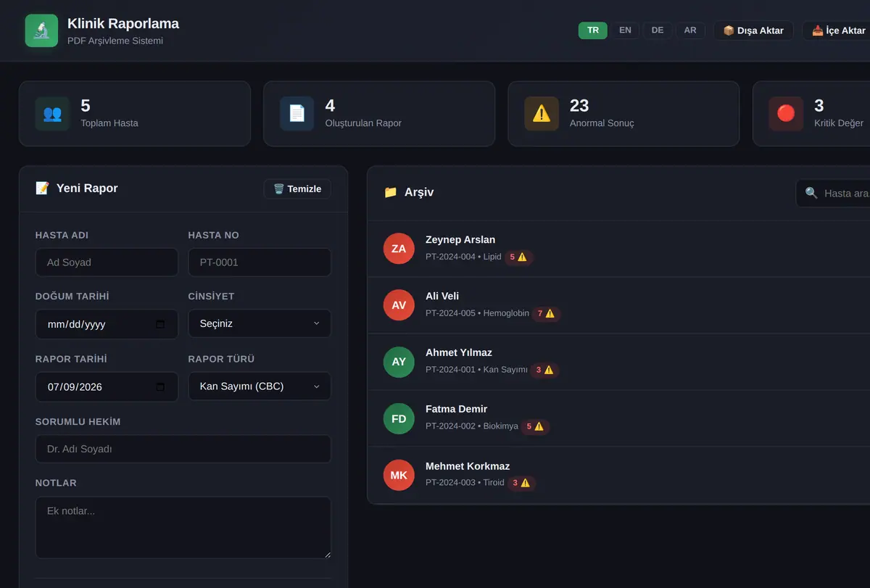Click the search magnifier icon in Arşiv
Viewport: 870px width, 588px height.
point(811,193)
